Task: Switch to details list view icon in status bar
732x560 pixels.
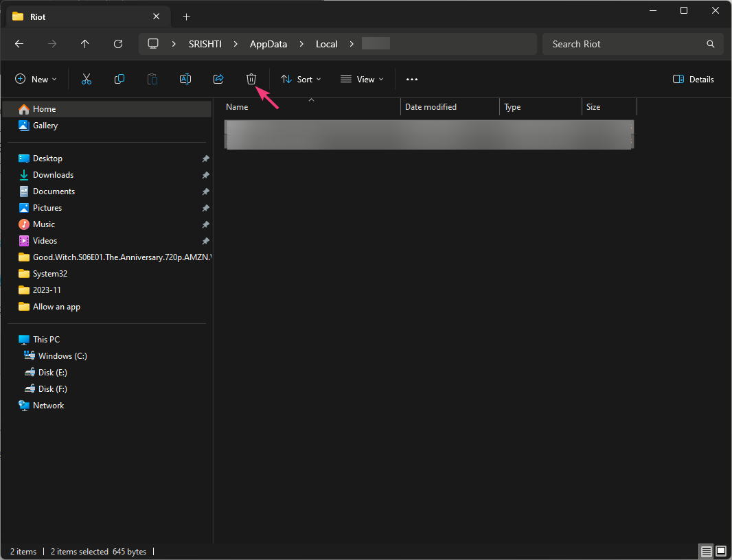Action: [x=707, y=552]
